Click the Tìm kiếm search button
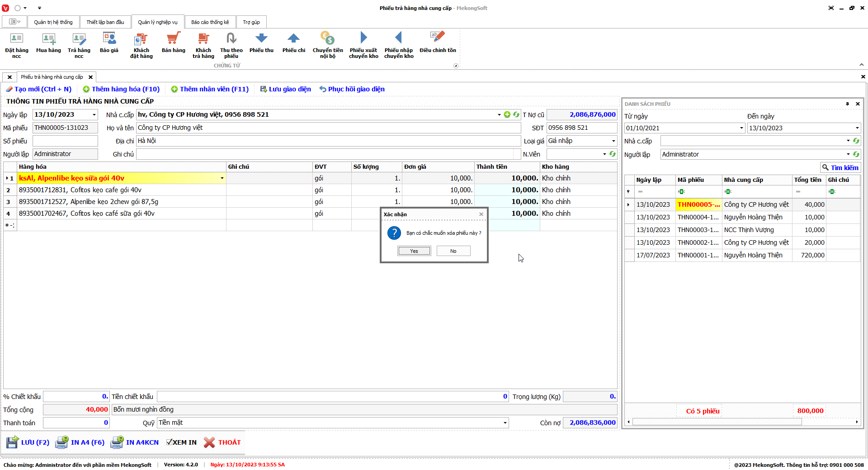868x470 pixels. 840,168
